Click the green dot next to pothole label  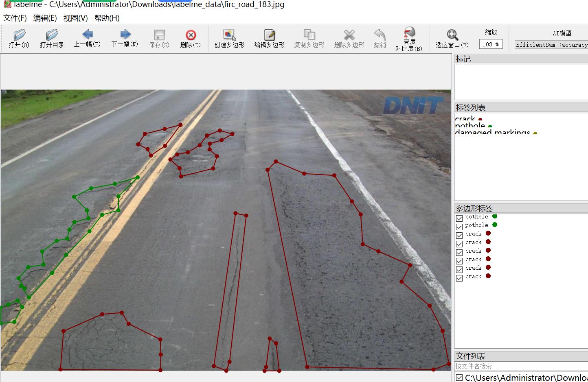point(490,126)
